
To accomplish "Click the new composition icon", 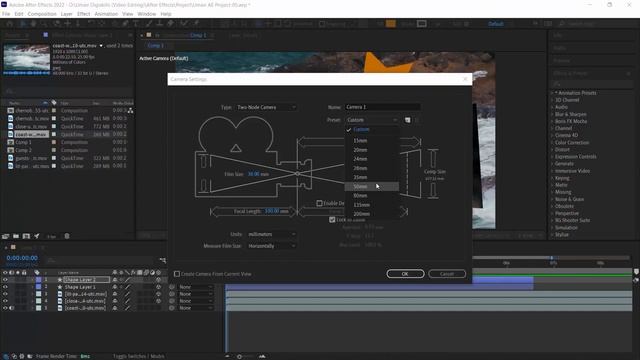I will (27, 236).
